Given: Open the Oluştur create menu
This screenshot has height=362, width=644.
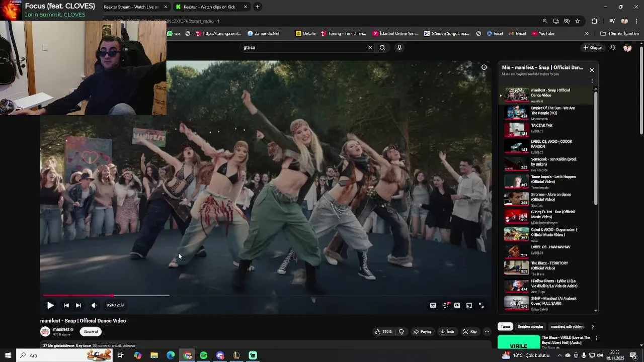Looking at the screenshot, I should (593, 48).
